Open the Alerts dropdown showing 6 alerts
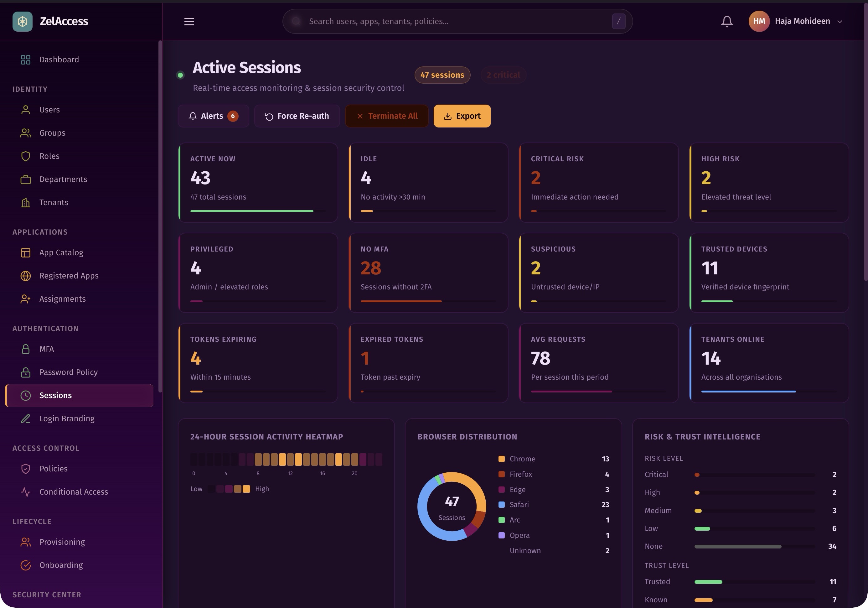This screenshot has width=868, height=608. [213, 116]
